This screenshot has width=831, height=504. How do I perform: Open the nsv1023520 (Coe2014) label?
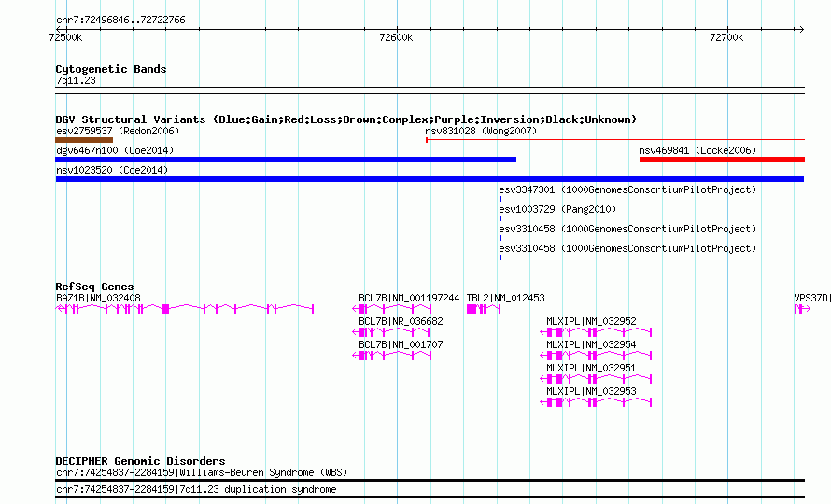112,170
